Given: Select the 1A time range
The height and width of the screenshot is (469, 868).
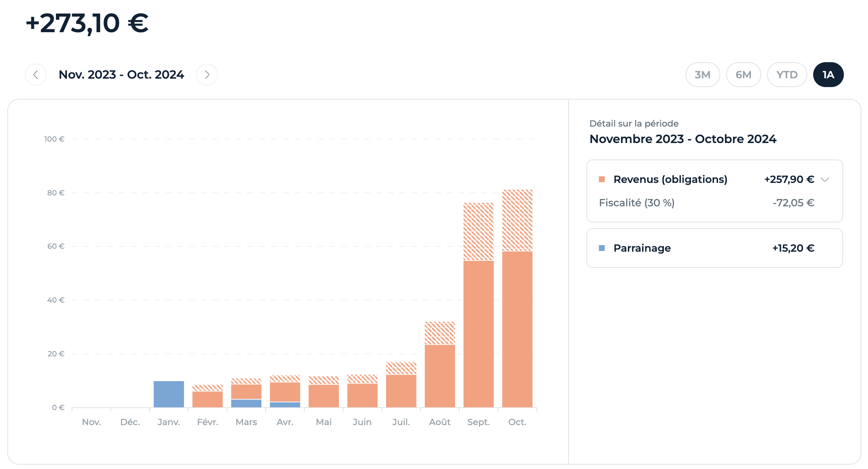Looking at the screenshot, I should pyautogui.click(x=828, y=75).
